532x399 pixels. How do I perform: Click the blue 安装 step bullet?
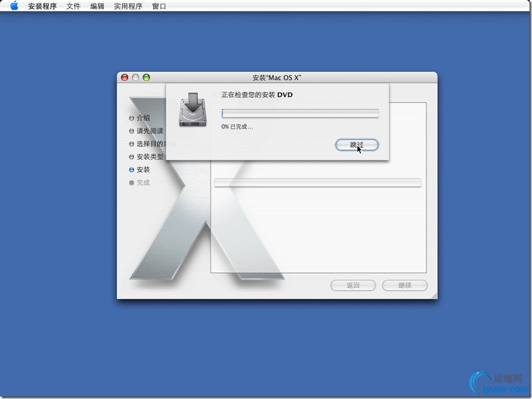coord(132,170)
